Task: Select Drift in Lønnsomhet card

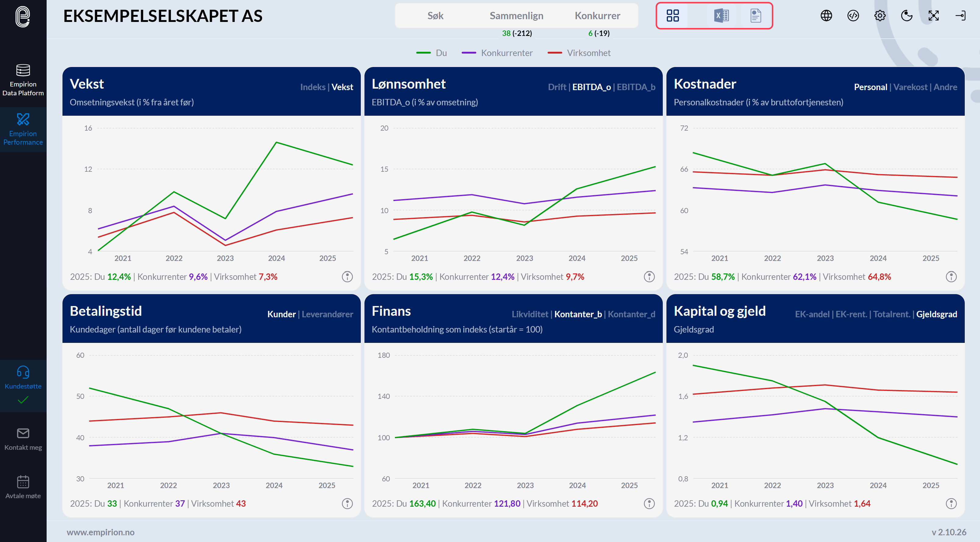Action: point(557,87)
